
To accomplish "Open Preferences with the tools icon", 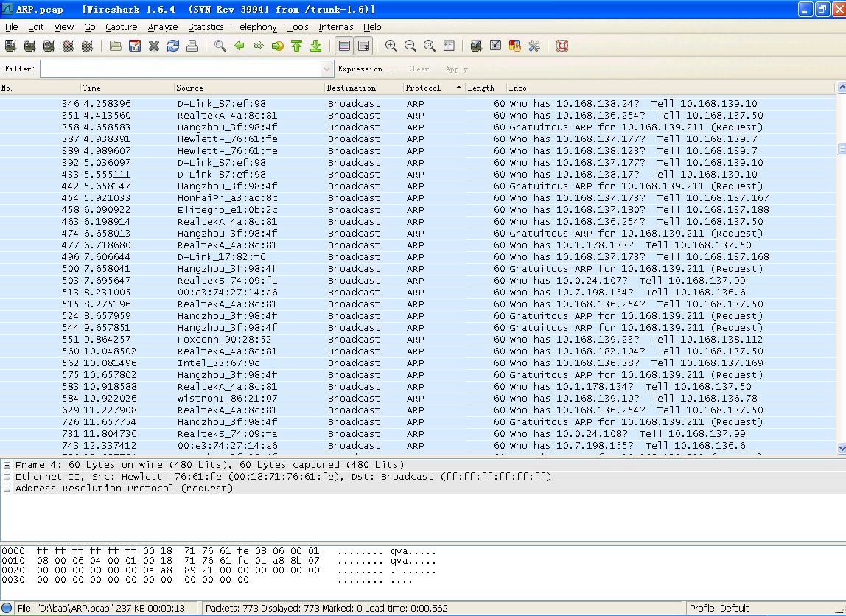I will 534,46.
